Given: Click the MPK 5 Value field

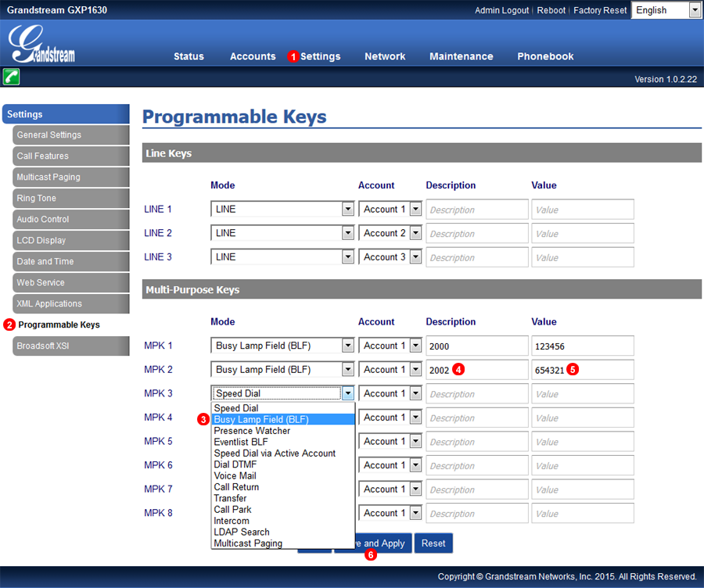Looking at the screenshot, I should (x=583, y=442).
